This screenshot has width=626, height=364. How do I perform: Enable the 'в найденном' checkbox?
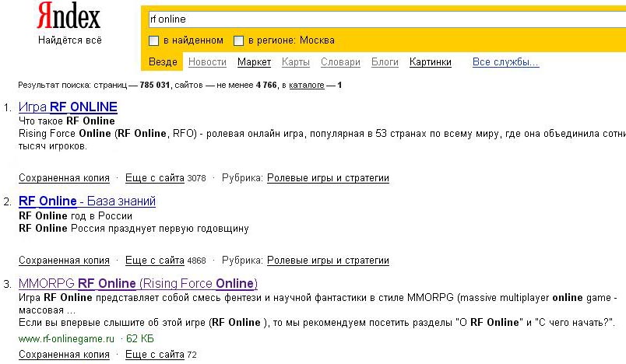coord(153,40)
